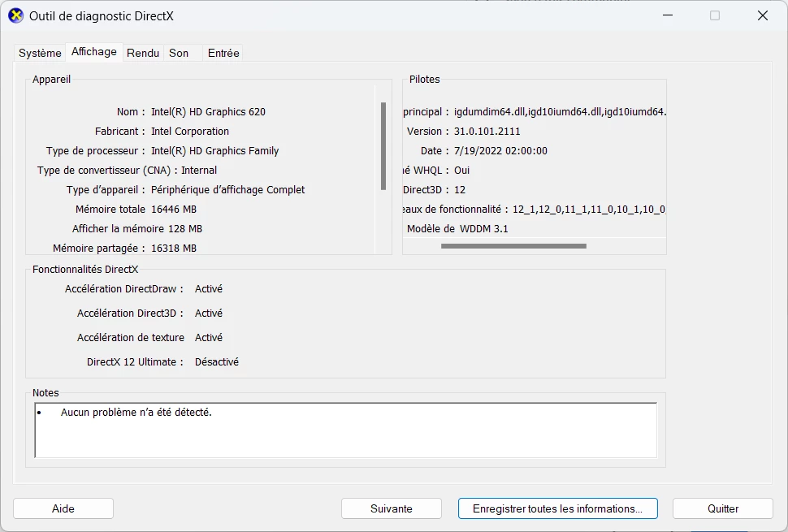788x532 pixels.
Task: Click Activé next to Accélération DirectDraw
Action: click(x=209, y=289)
